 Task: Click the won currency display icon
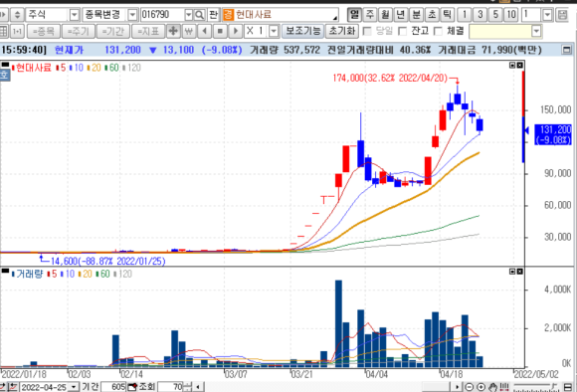189,31
